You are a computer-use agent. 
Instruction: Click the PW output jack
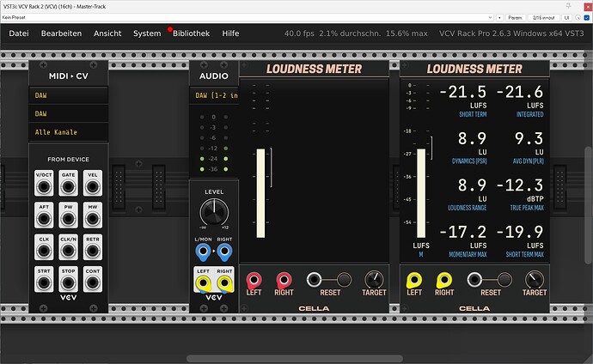tap(68, 219)
